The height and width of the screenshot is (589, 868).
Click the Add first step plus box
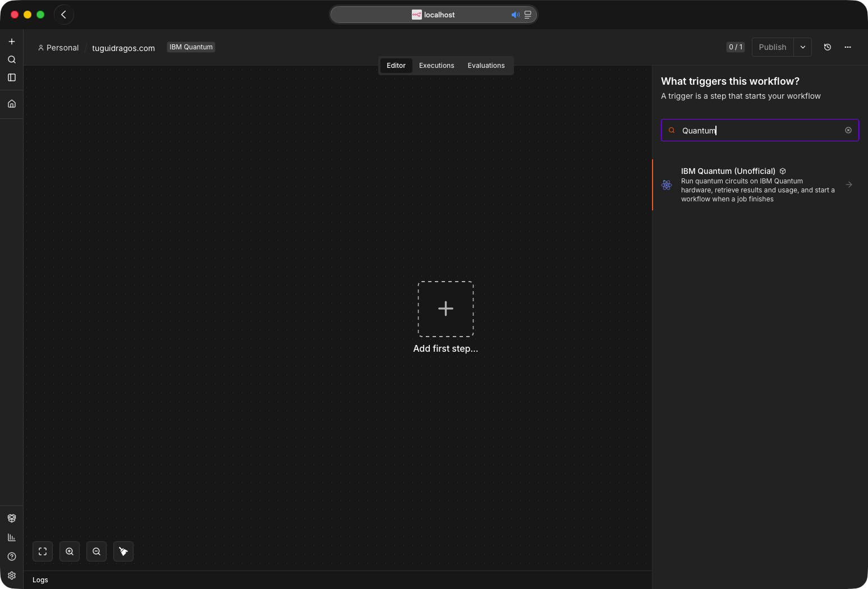tap(446, 309)
